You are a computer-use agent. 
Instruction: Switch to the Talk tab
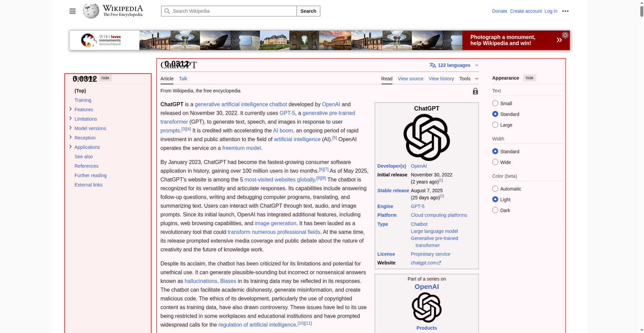point(183,79)
